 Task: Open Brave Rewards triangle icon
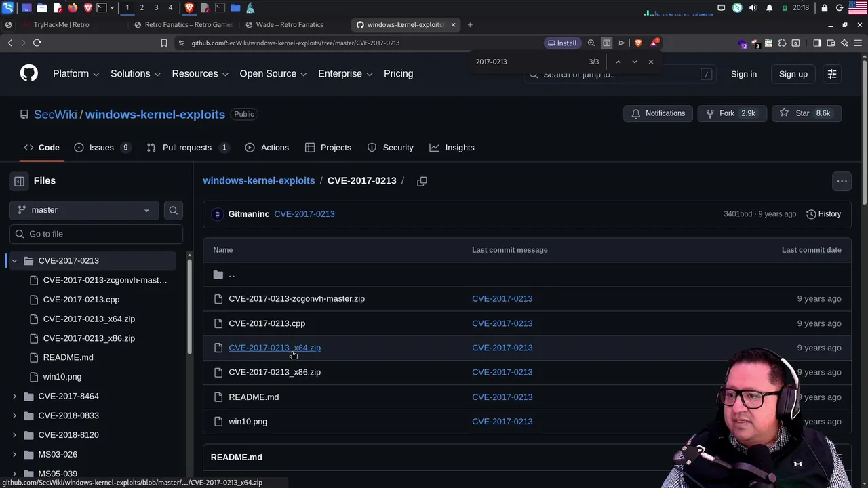654,43
